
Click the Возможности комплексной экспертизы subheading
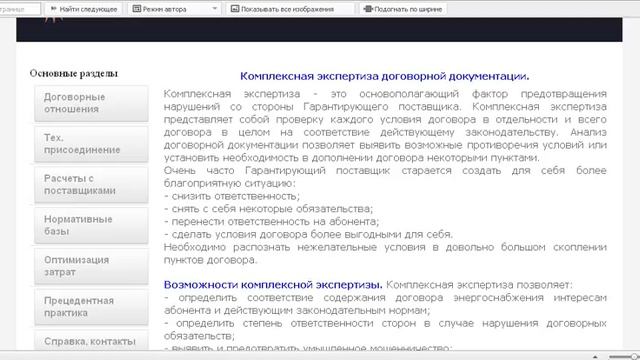(273, 285)
